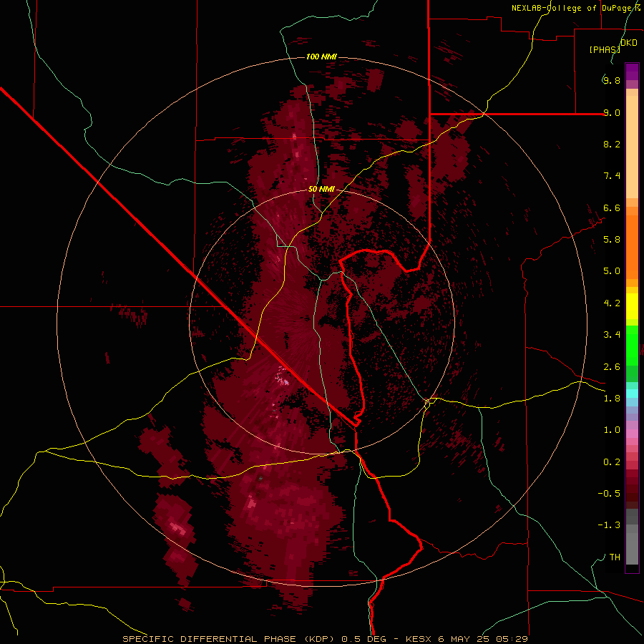Click the 8.2 value on the color scale
The width and height of the screenshot is (644, 644).
(x=612, y=144)
